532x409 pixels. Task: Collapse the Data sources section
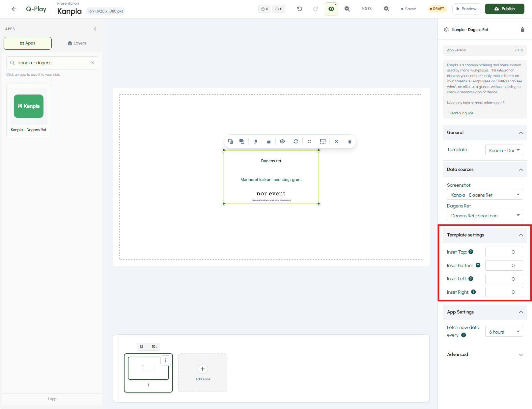pos(521,170)
